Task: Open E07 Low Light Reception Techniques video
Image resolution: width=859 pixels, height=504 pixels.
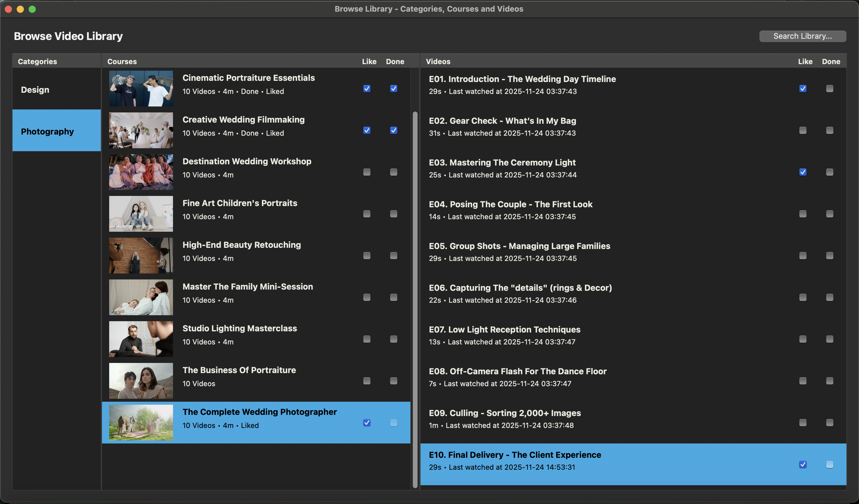Action: pos(504,330)
